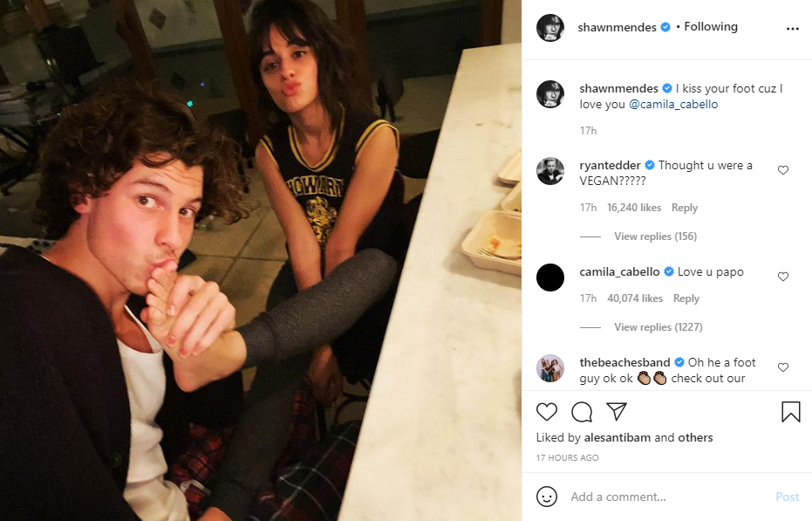Share the post via paper plane icon
Viewport: 812px width, 521px height.
coord(617,411)
